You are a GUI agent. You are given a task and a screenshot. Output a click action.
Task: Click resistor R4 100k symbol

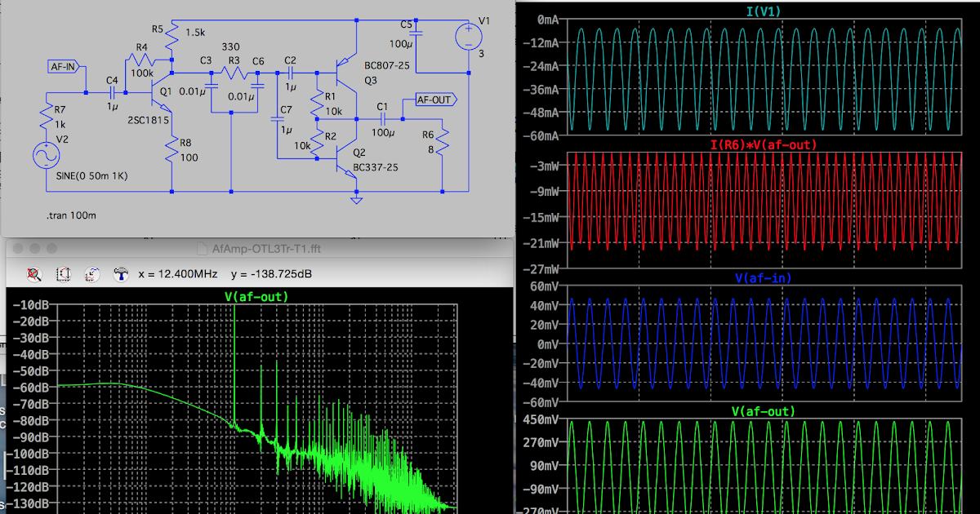(141, 60)
